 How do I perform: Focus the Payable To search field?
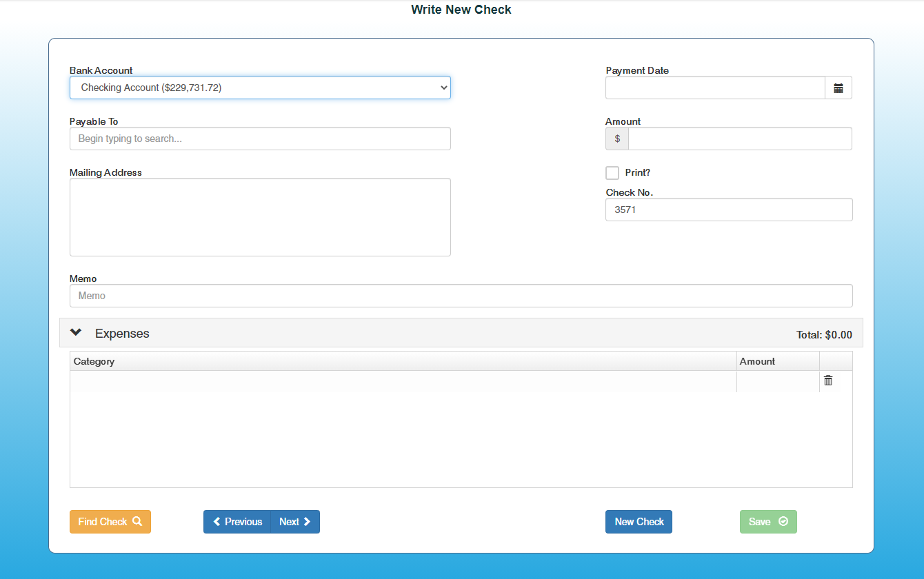260,139
